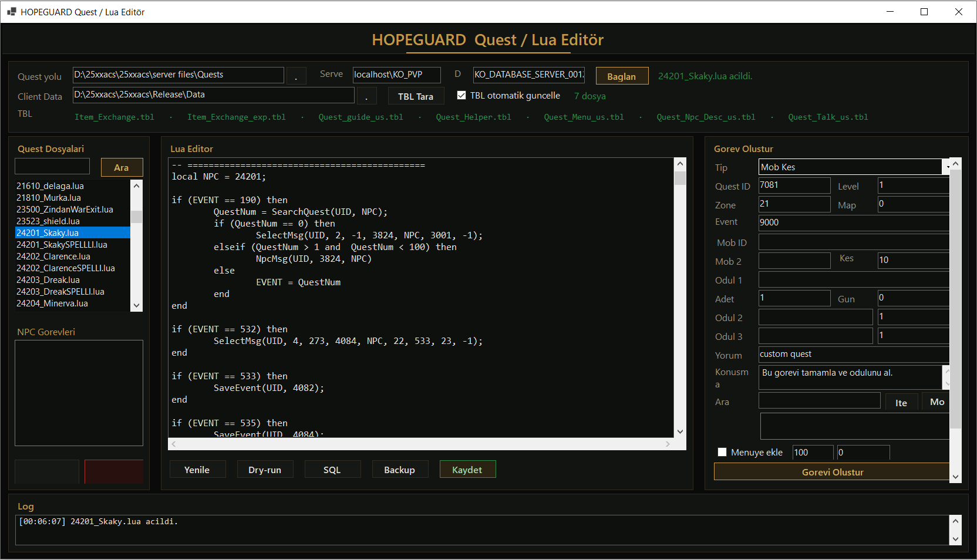This screenshot has width=977, height=560.
Task: Click Gorev Olustur panel scrollbar down arrow
Action: coord(955,477)
